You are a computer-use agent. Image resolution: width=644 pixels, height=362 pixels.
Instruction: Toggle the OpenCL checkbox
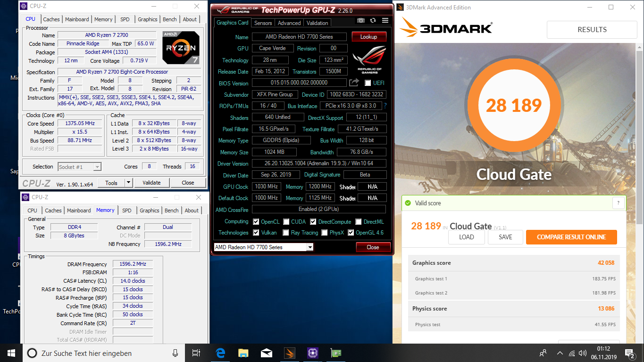(256, 222)
